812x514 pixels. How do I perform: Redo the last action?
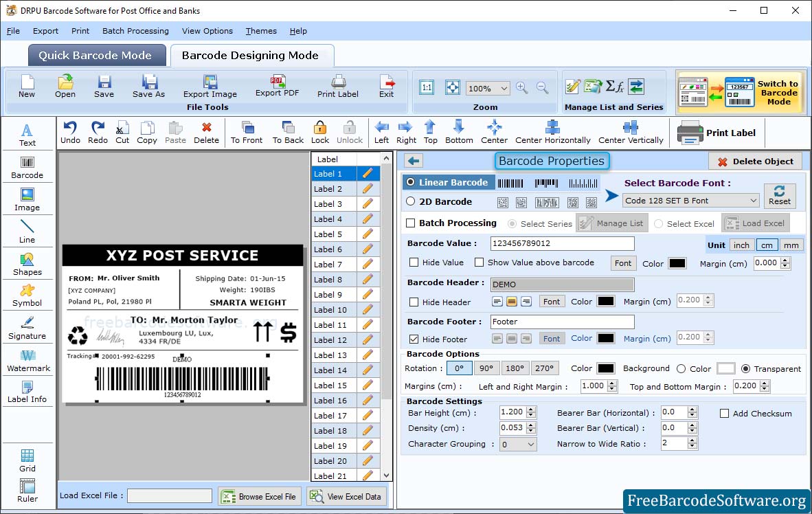(x=98, y=133)
